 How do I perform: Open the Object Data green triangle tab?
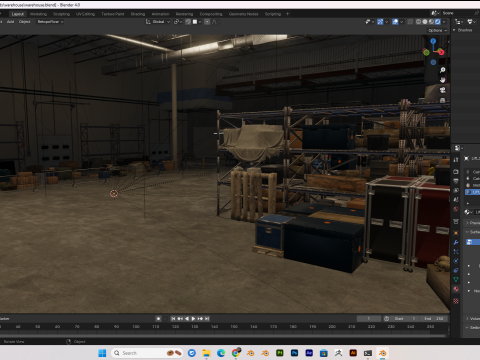(x=456, y=280)
